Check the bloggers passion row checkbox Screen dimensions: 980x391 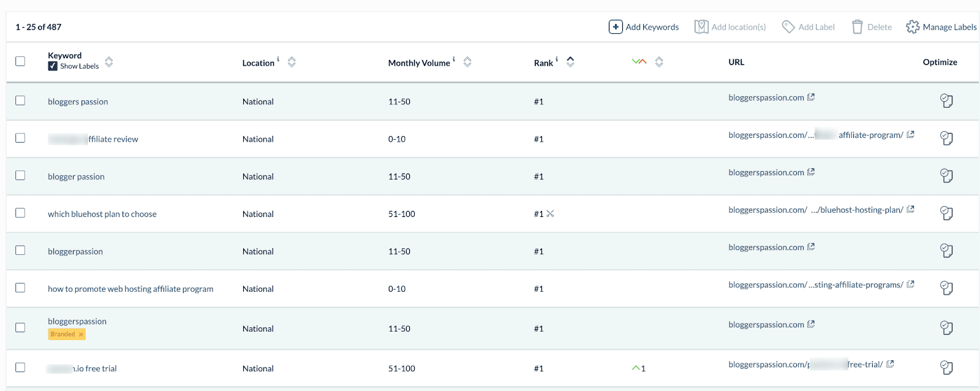coord(20,101)
